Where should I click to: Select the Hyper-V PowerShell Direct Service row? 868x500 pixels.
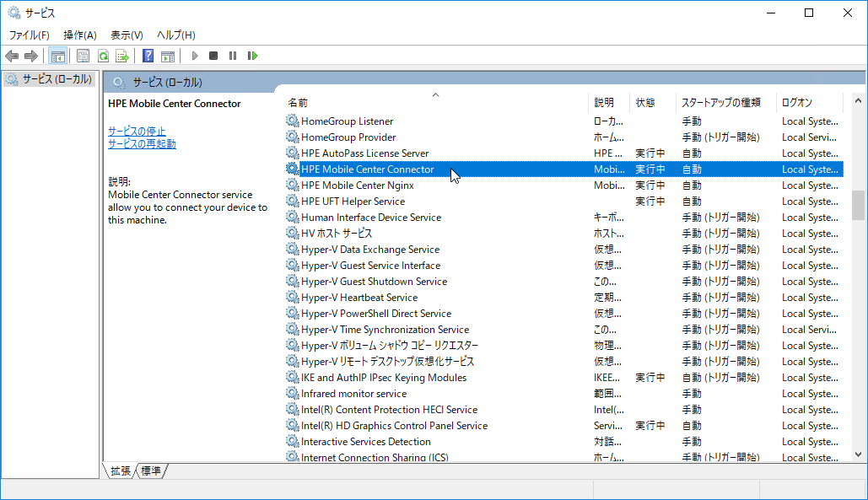[x=564, y=313]
